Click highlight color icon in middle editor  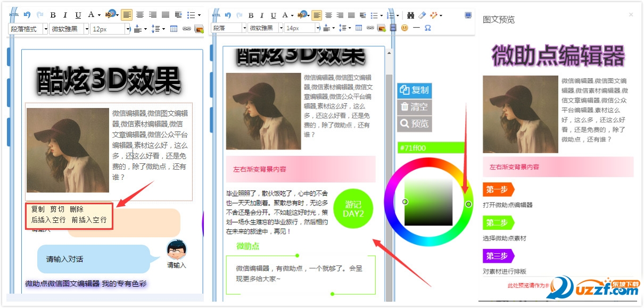click(303, 15)
